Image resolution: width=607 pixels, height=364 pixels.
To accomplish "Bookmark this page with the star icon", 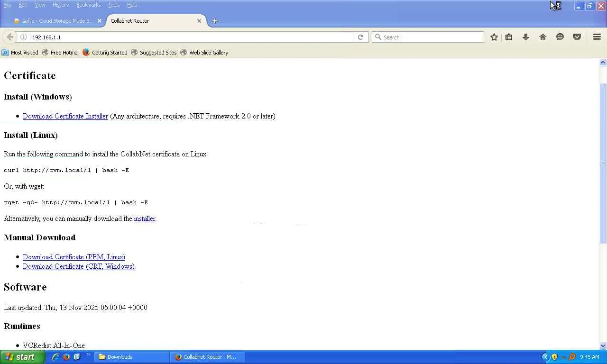I will (x=494, y=37).
